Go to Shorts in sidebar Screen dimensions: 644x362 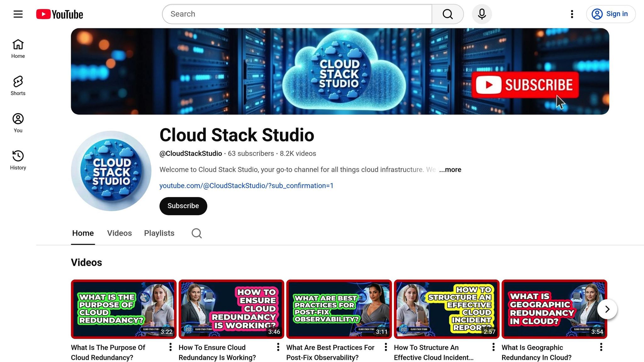click(x=18, y=85)
